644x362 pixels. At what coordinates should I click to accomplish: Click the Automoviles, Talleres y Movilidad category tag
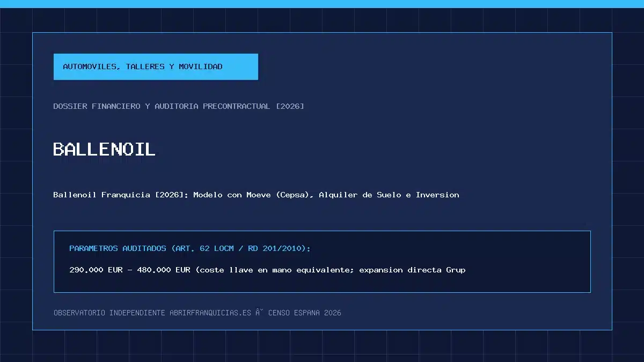[156, 67]
